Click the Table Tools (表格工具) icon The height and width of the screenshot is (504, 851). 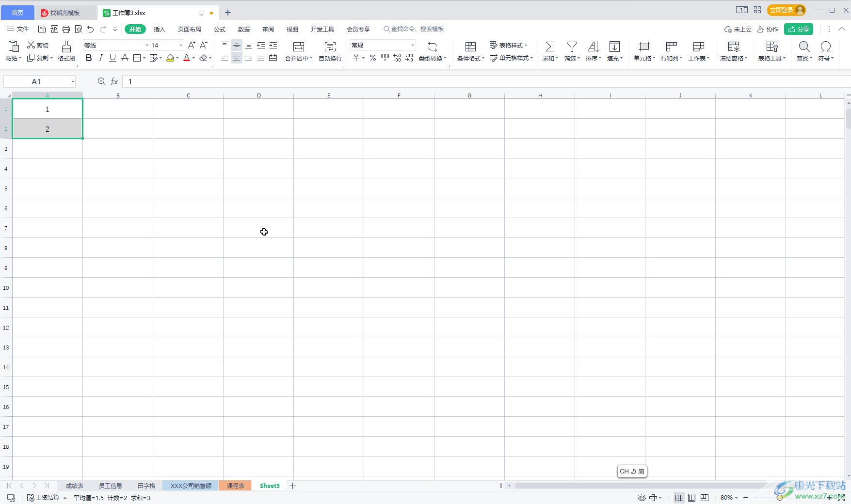(771, 47)
